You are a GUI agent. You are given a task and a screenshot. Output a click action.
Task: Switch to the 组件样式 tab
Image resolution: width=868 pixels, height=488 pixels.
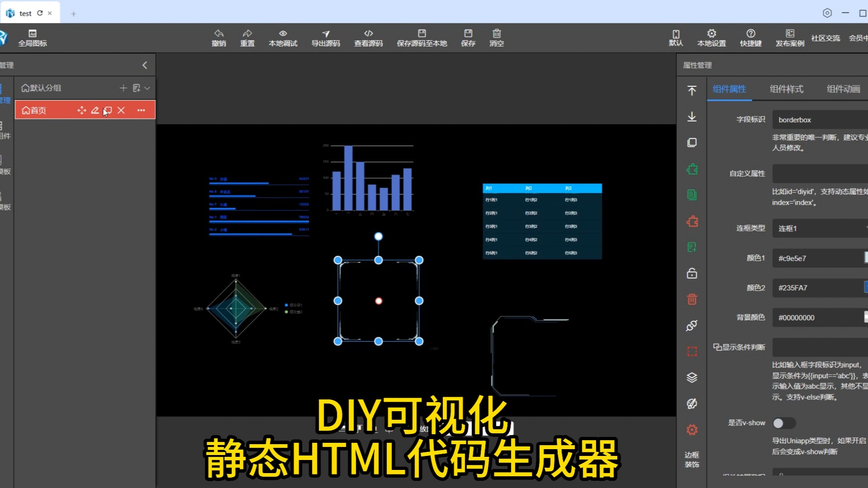pyautogui.click(x=787, y=89)
